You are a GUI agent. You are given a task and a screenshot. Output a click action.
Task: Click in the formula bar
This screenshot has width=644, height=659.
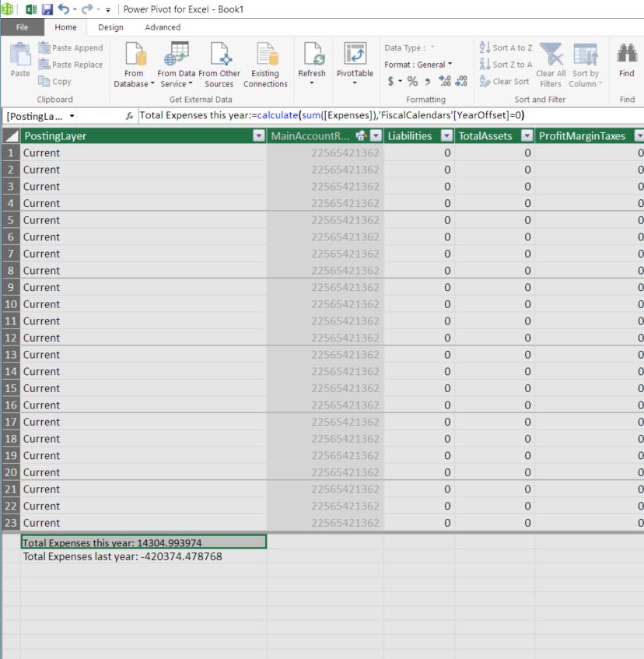click(311, 115)
